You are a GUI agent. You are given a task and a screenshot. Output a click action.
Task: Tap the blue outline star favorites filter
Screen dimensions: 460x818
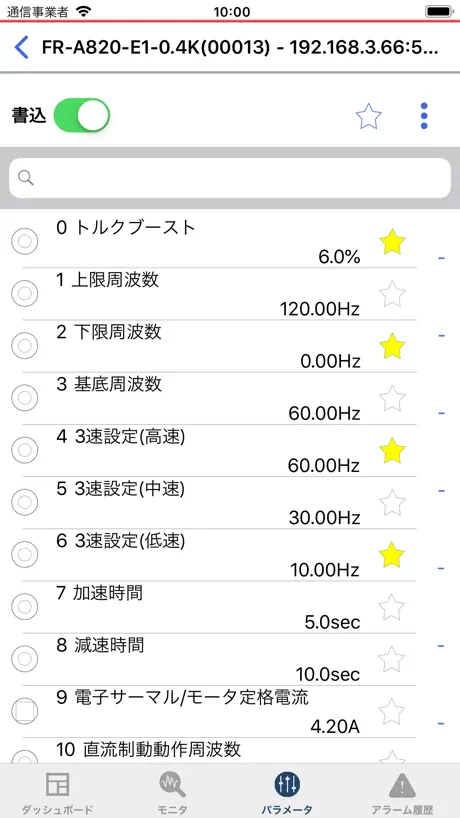(369, 116)
